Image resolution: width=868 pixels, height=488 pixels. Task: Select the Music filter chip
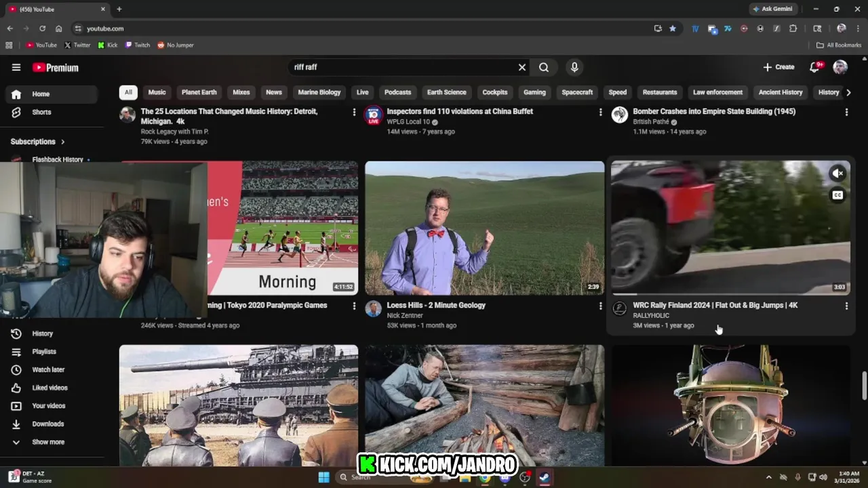(157, 92)
